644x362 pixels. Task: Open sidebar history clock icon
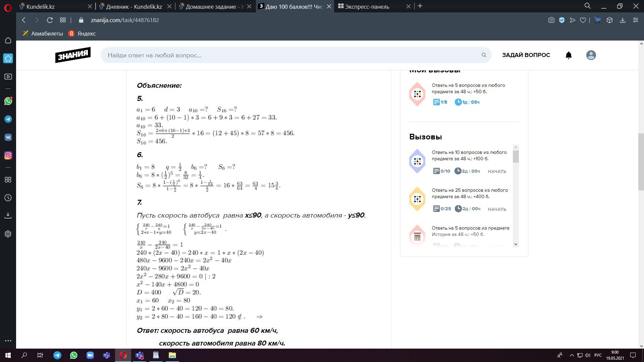pyautogui.click(x=8, y=198)
